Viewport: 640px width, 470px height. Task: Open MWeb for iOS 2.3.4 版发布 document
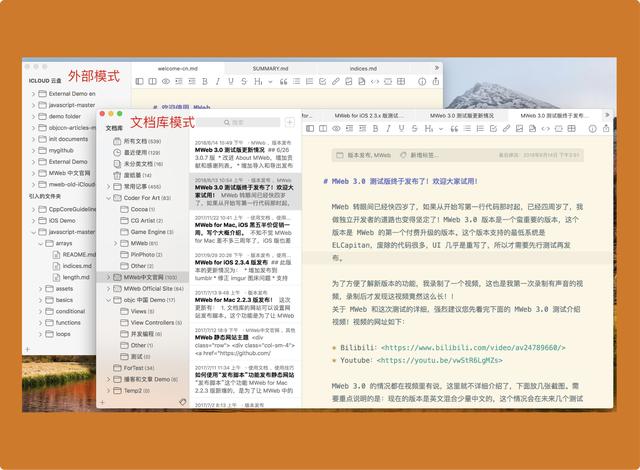tap(245, 266)
